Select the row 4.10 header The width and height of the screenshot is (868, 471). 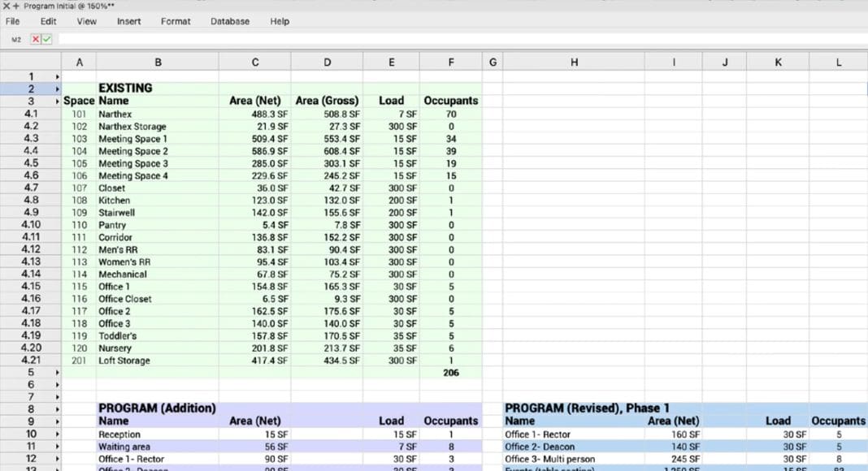pos(31,225)
